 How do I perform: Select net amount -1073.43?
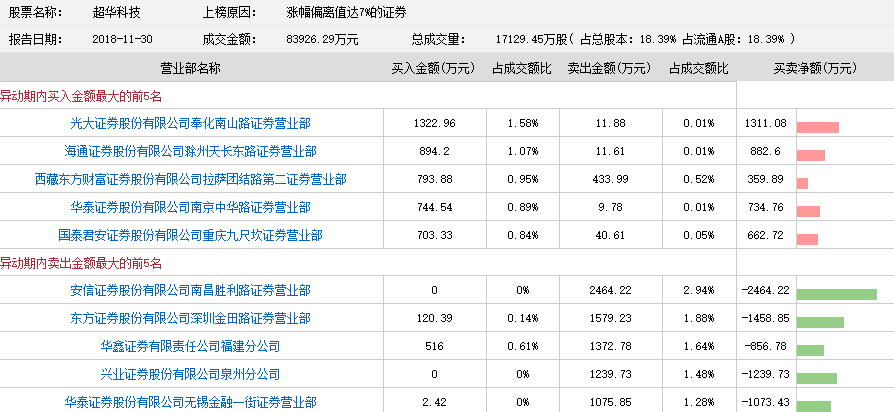coord(766,402)
